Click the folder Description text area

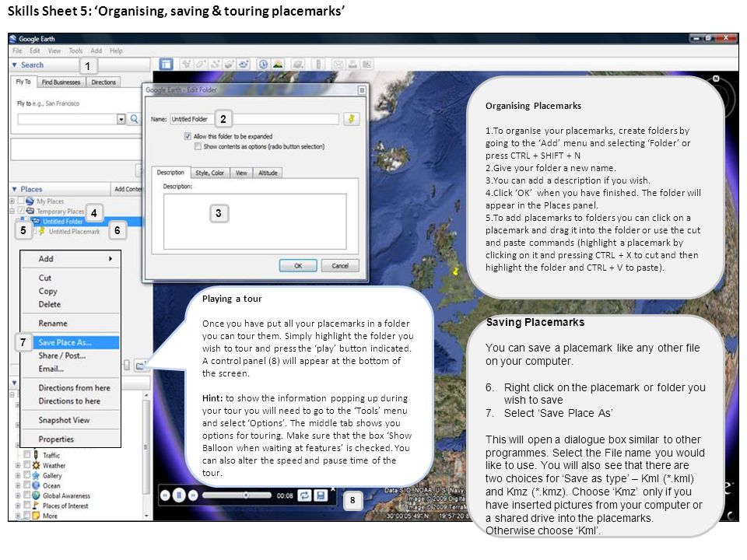pyautogui.click(x=255, y=221)
